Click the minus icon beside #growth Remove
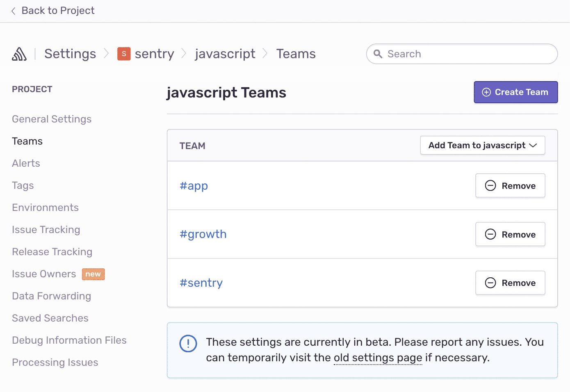The image size is (570, 392). click(490, 234)
